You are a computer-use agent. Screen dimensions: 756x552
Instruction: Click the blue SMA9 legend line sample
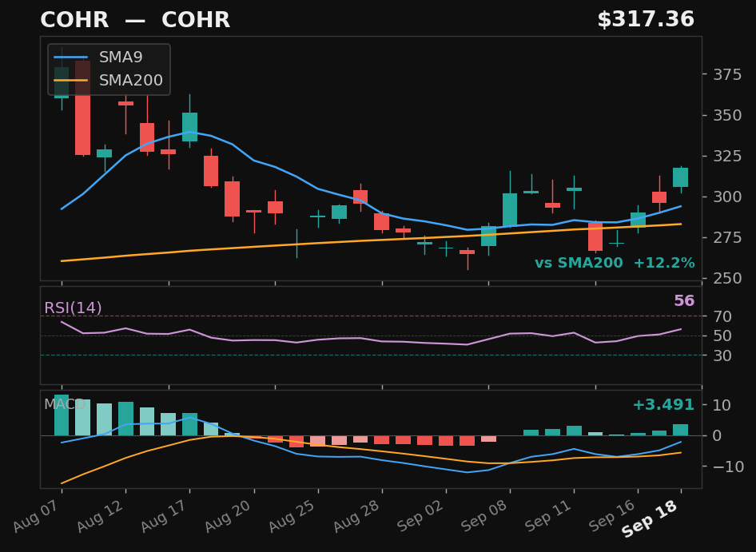[x=71, y=58]
